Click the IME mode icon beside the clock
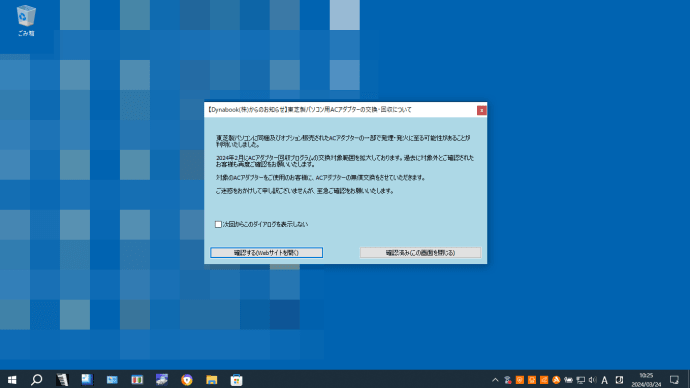This screenshot has width=690, height=388. tap(619, 380)
